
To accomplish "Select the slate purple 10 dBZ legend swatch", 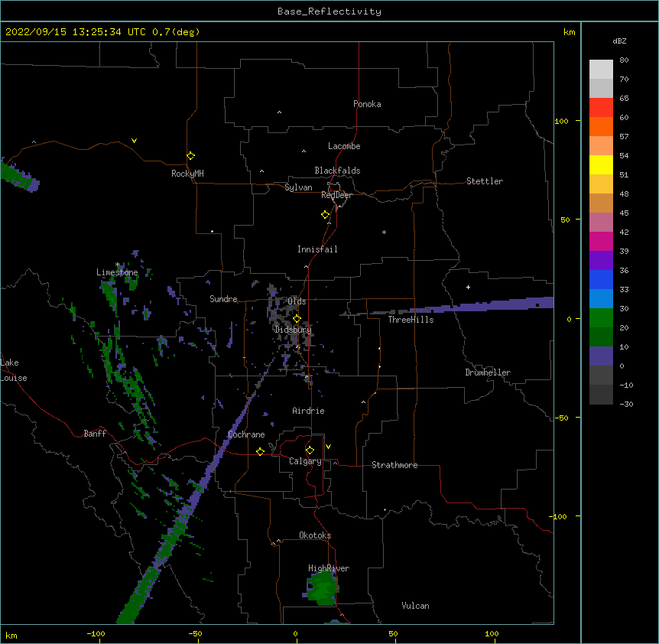I will (601, 356).
